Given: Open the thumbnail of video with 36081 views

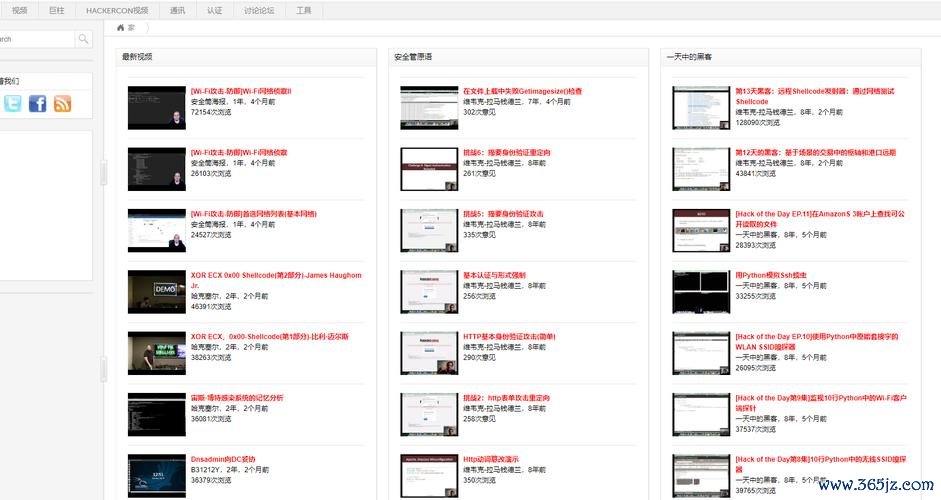Looking at the screenshot, I should [157, 414].
